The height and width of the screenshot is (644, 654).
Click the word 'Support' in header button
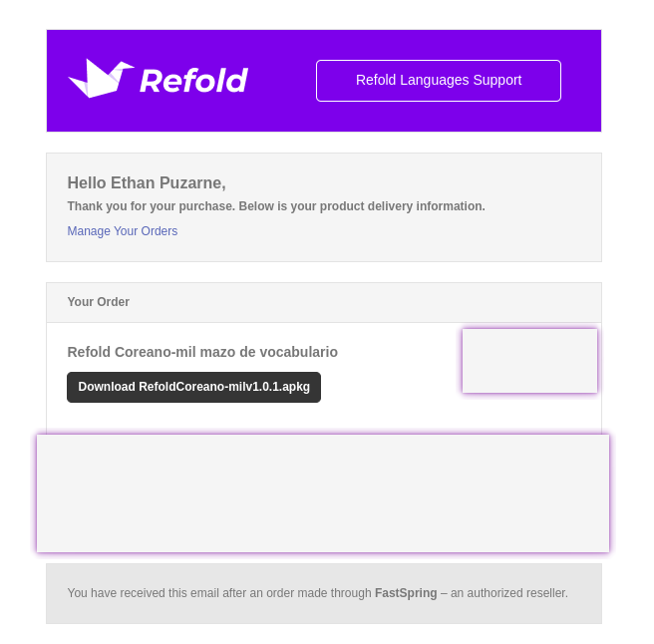[496, 81]
